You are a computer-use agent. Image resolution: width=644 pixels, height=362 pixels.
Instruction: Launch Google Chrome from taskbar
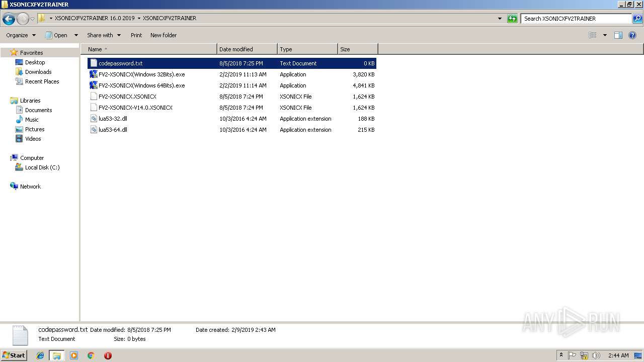coord(91,355)
